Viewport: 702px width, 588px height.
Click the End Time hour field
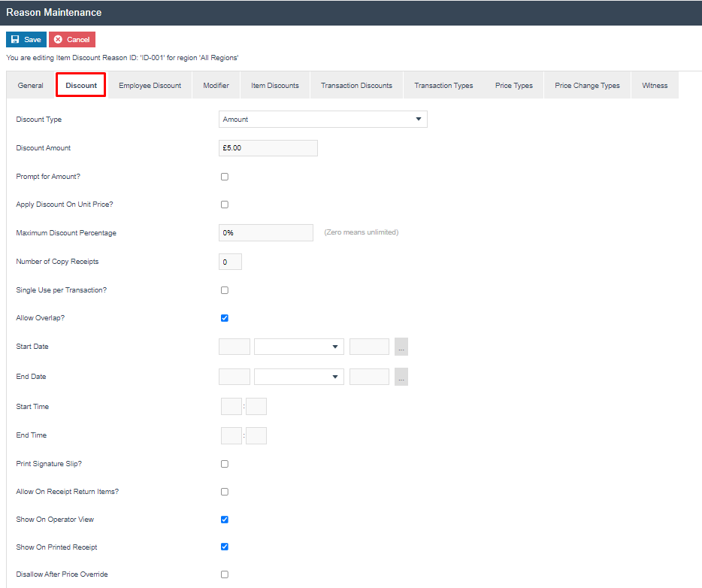[x=231, y=436]
